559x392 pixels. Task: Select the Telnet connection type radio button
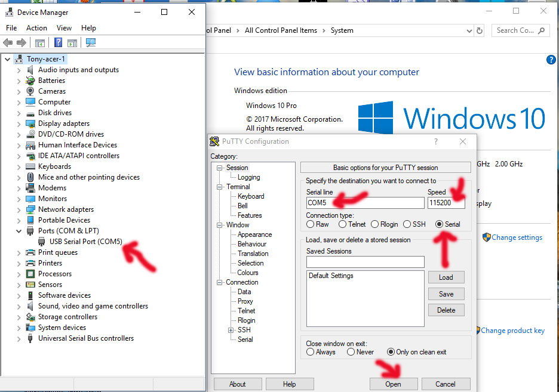(x=342, y=224)
